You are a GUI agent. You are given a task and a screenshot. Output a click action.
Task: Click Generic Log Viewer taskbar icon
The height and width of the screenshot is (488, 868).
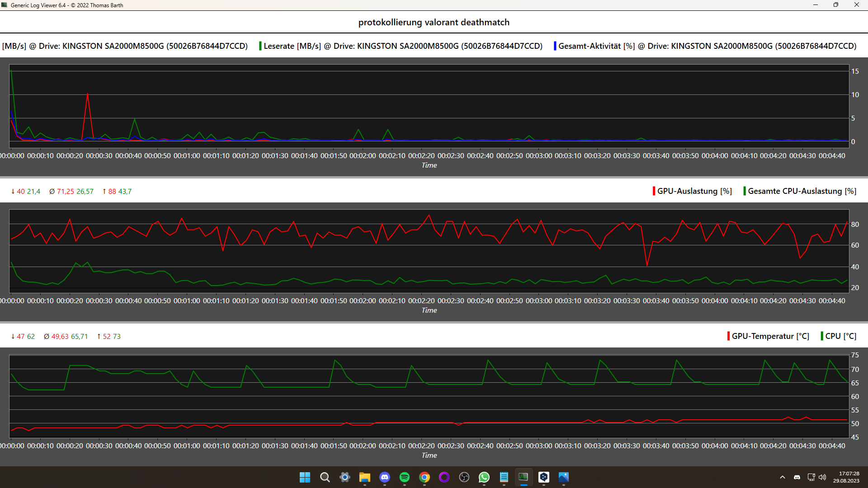tap(524, 477)
